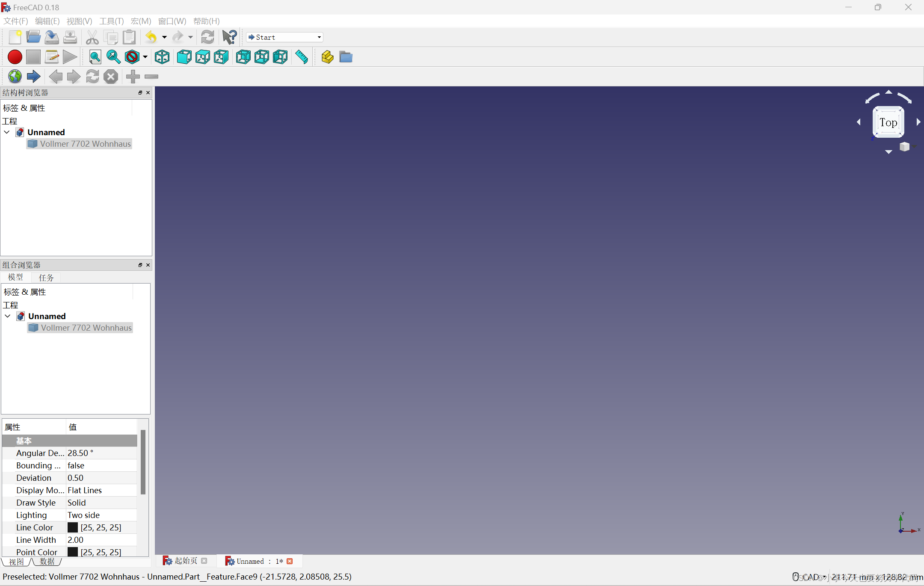The image size is (924, 586).
Task: Click the refresh recompute icon in the main toolbar
Action: pos(208,37)
